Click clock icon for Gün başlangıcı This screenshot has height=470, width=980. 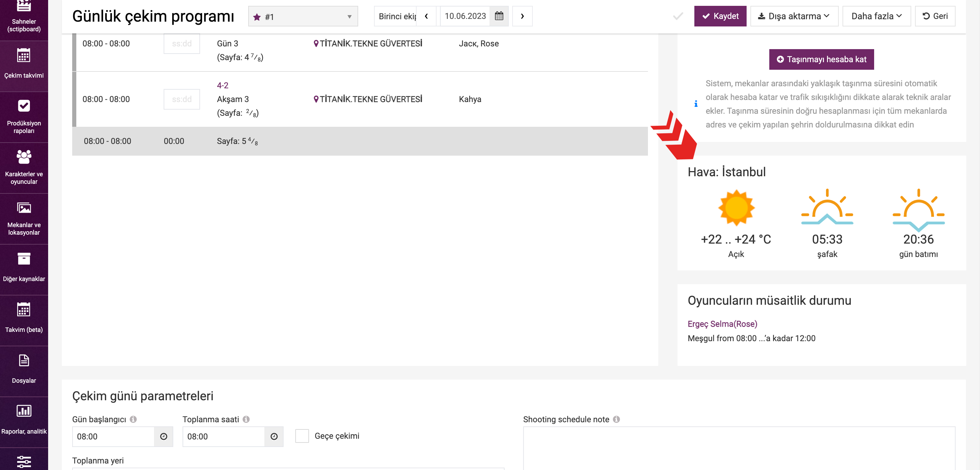[164, 437]
